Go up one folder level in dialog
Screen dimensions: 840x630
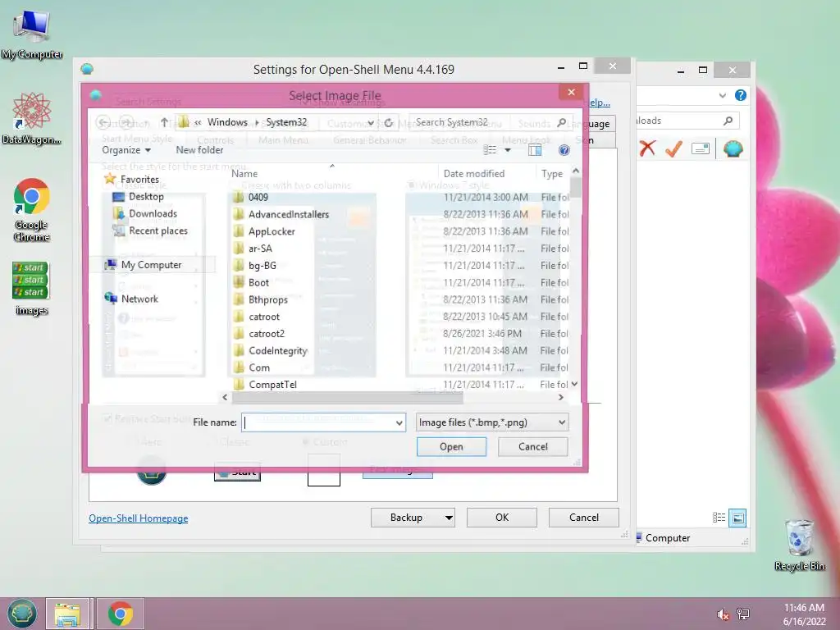[x=164, y=122]
